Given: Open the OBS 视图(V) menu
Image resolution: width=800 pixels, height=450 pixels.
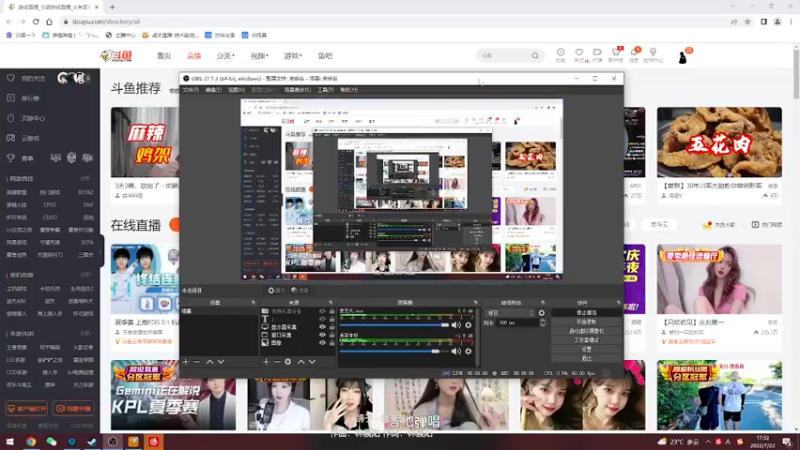Looking at the screenshot, I should click(236, 90).
